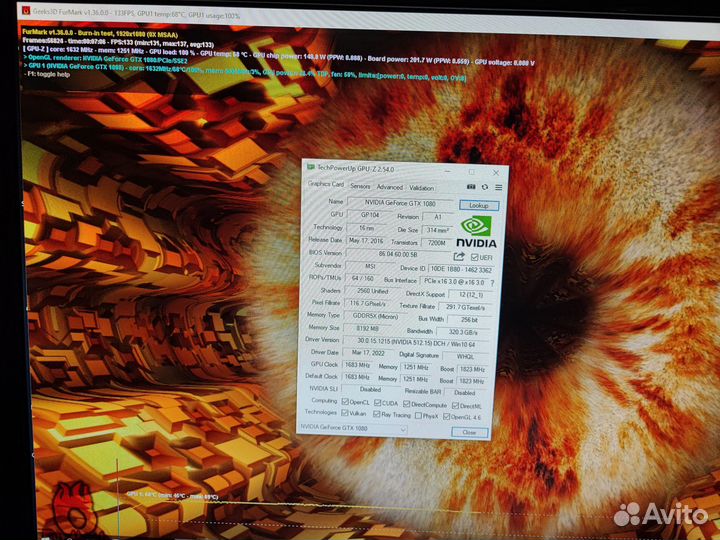Click the GPU-Z refresh icon
This screenshot has width=720, height=540.
click(485, 186)
